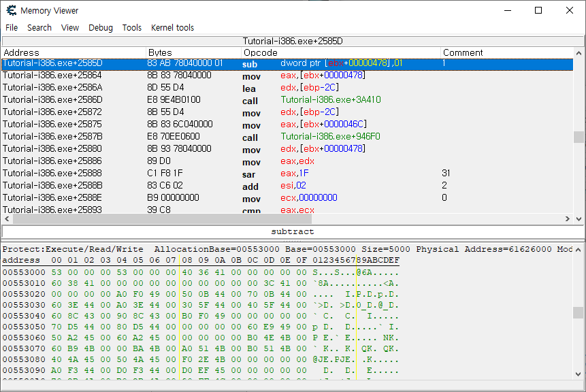Maximize the Memory Viewer window
Screen dimensions: 586x392
click(x=538, y=10)
